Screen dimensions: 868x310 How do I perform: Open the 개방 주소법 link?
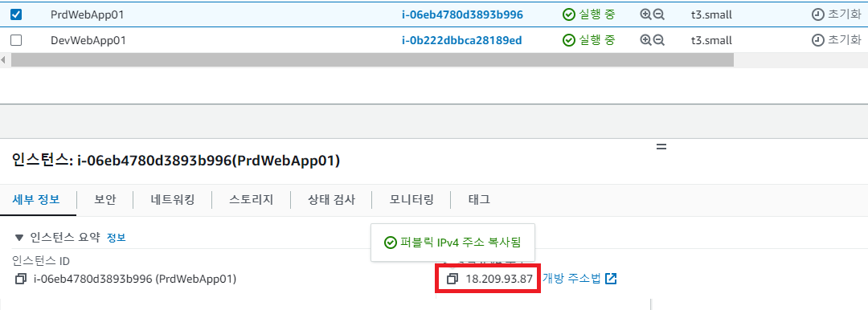coord(572,279)
